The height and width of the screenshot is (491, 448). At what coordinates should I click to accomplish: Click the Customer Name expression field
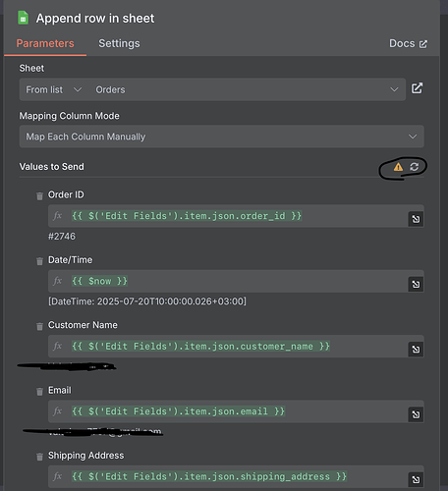coord(228,347)
